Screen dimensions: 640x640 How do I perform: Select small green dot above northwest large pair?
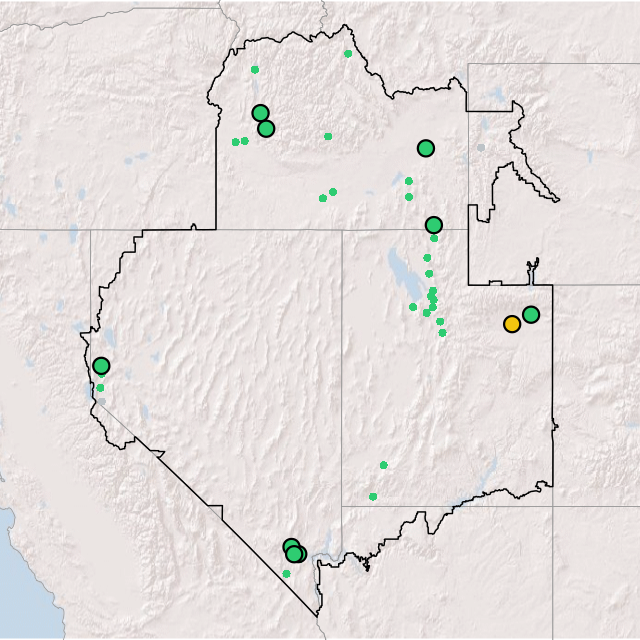pyautogui.click(x=255, y=70)
